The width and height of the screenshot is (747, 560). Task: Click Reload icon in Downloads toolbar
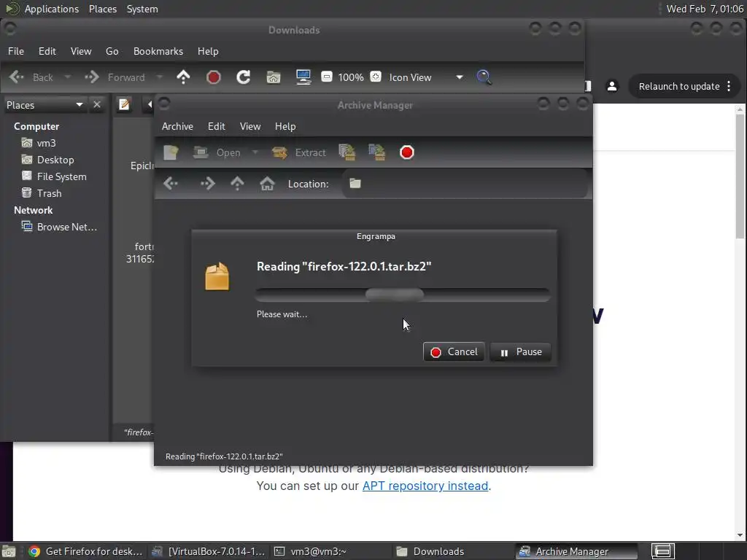[244, 77]
